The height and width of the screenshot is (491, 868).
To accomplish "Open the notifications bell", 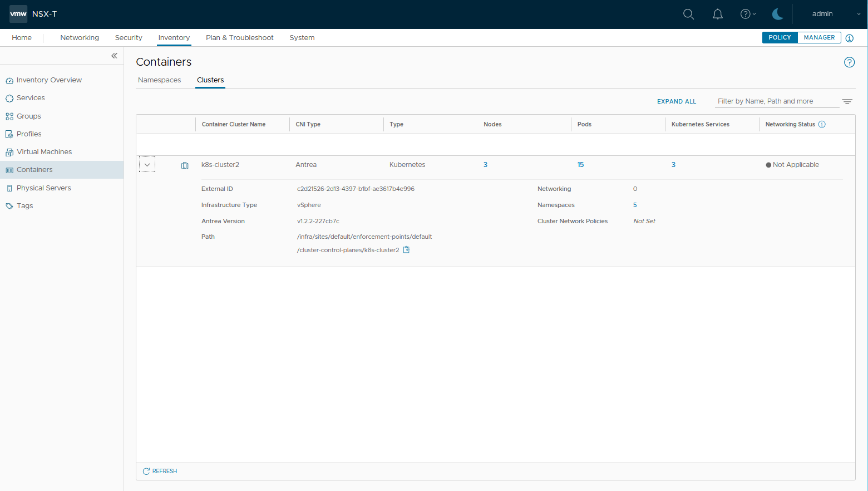I will [x=718, y=14].
